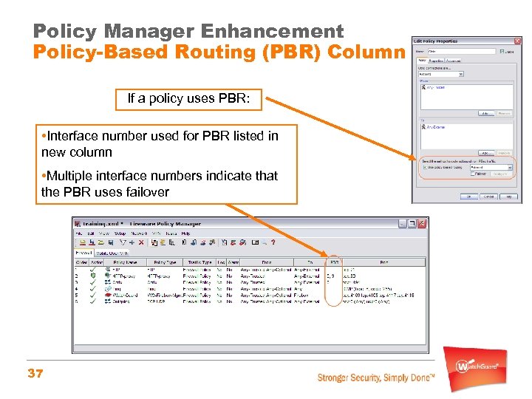Toggle Use policy-based routing checkbox
Image resolution: width=532 pixels, height=399 pixels.
click(425, 167)
